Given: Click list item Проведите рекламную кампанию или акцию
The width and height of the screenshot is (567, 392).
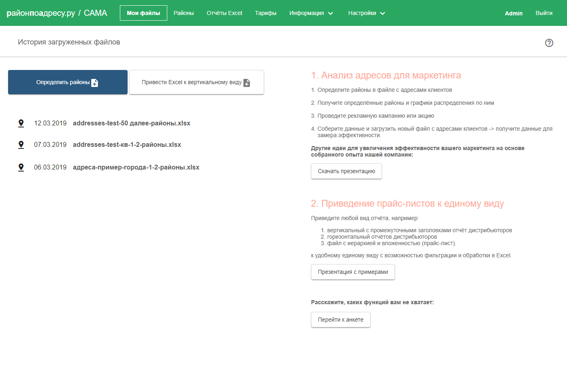Looking at the screenshot, I should [x=376, y=116].
